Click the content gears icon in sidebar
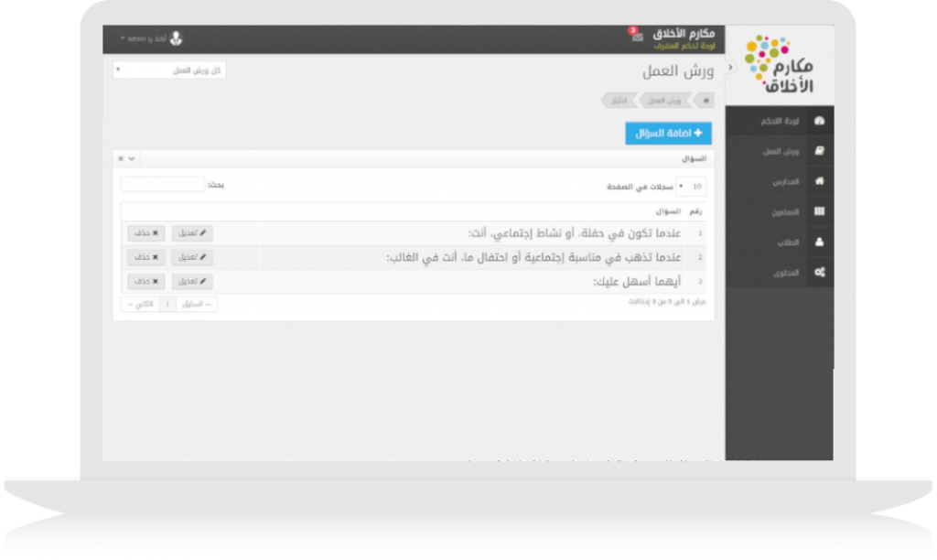The image size is (937, 560). pos(819,273)
